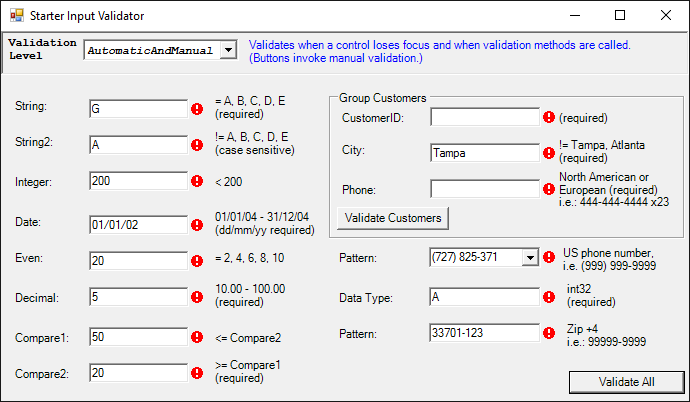Screen dimensions: 690x402
Task: Click the error icon next to Zip pattern field
Action: click(549, 333)
